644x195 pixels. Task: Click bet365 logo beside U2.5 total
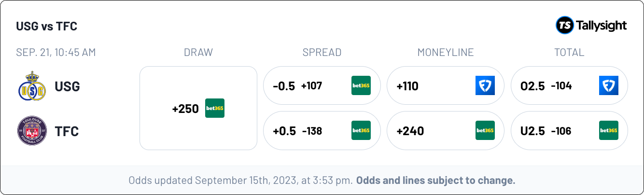point(609,130)
